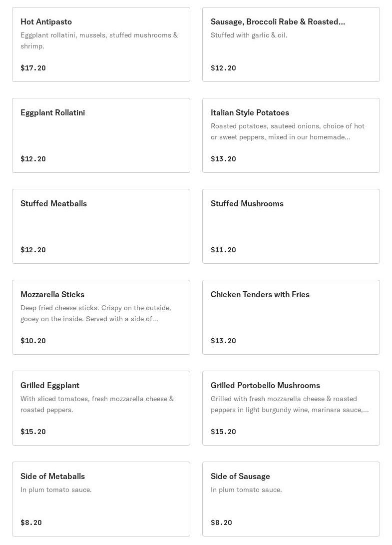
Task: Click the Chicken Tenders with Fries title
Action: 260,294
